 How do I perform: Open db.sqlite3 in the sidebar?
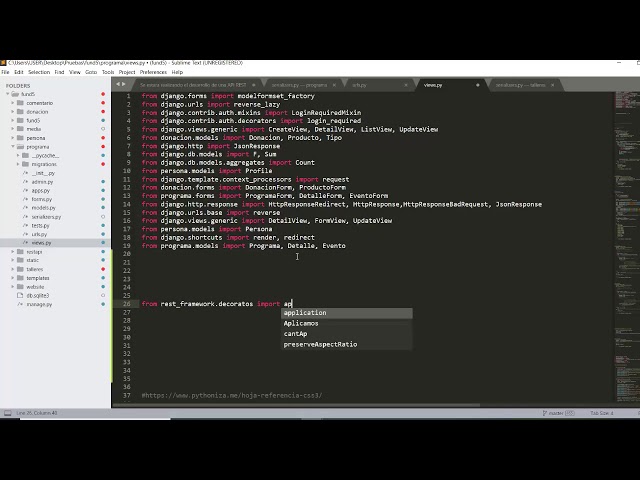[38, 296]
